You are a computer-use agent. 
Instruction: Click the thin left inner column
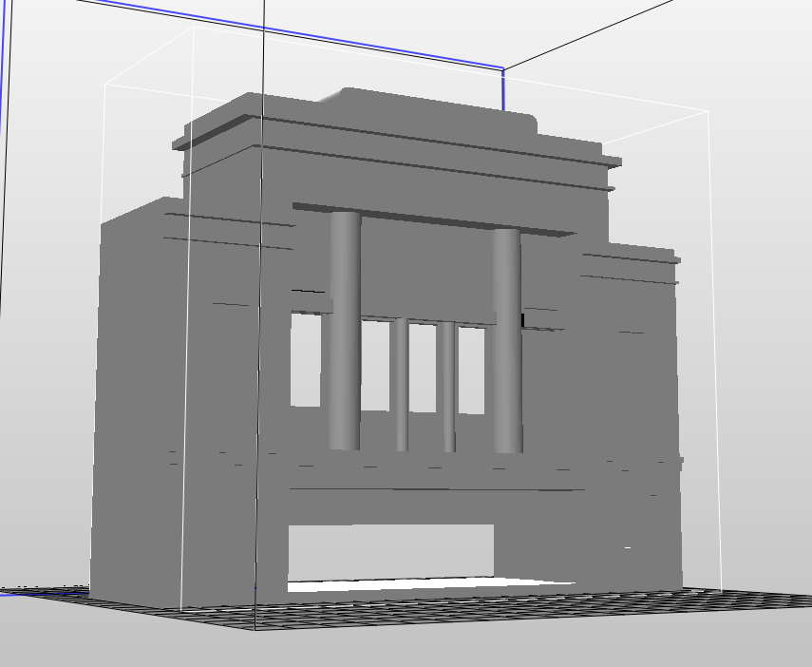click(x=401, y=385)
